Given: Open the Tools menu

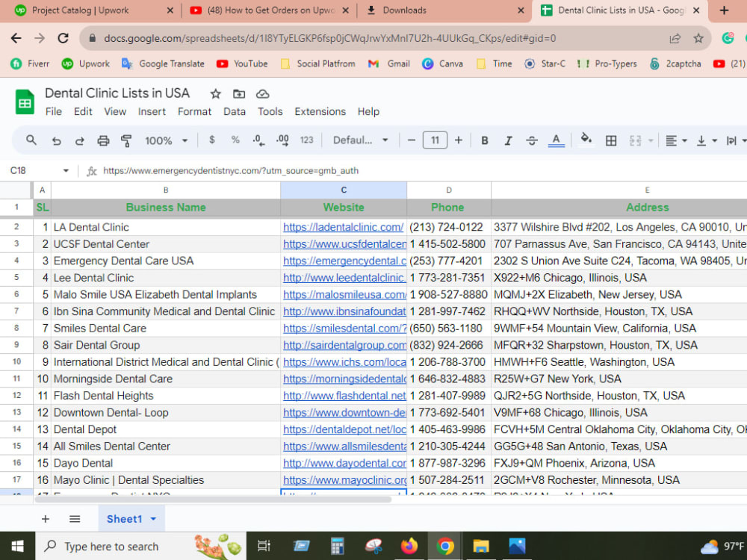Looking at the screenshot, I should coord(270,111).
